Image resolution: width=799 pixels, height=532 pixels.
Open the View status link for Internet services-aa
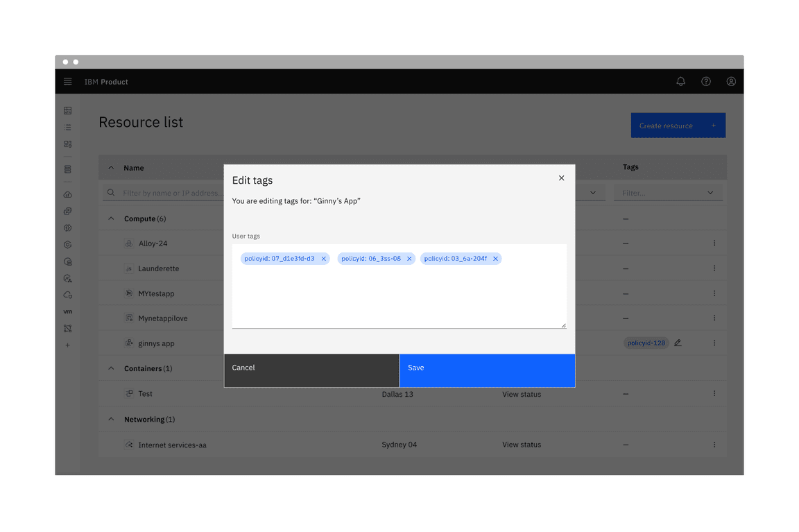(x=522, y=444)
